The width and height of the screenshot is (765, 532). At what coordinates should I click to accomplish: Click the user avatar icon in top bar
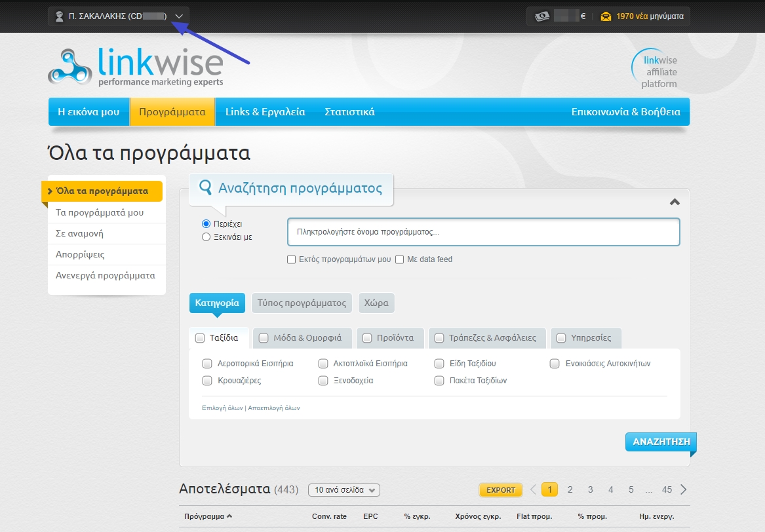click(x=59, y=16)
